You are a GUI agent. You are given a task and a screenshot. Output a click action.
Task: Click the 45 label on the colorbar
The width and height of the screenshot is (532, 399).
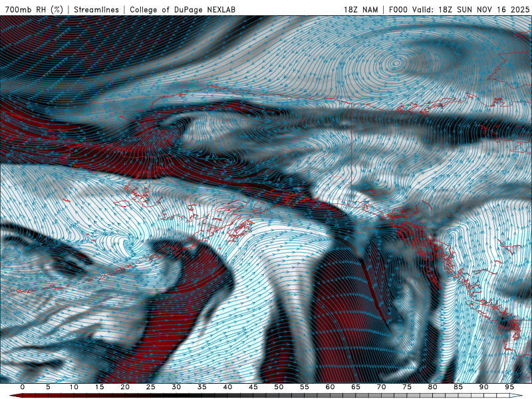pyautogui.click(x=253, y=387)
